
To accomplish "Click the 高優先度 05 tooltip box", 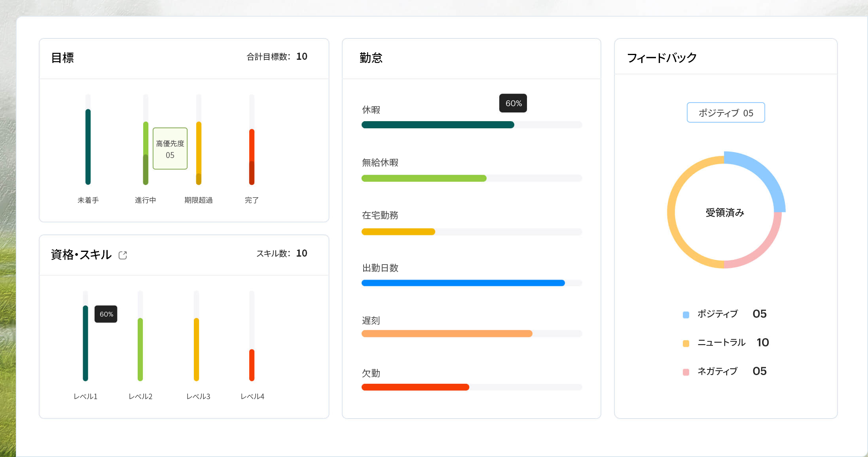I will [x=170, y=149].
